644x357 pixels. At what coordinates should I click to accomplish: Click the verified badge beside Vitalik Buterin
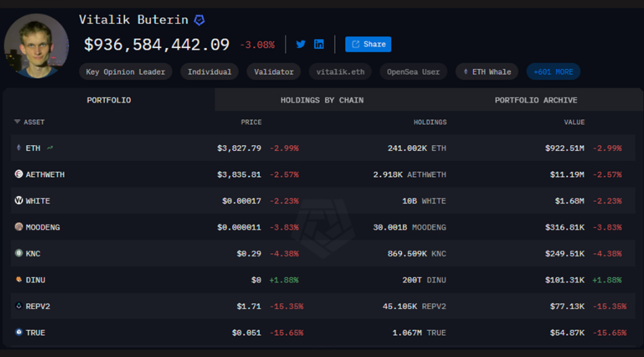(200, 21)
